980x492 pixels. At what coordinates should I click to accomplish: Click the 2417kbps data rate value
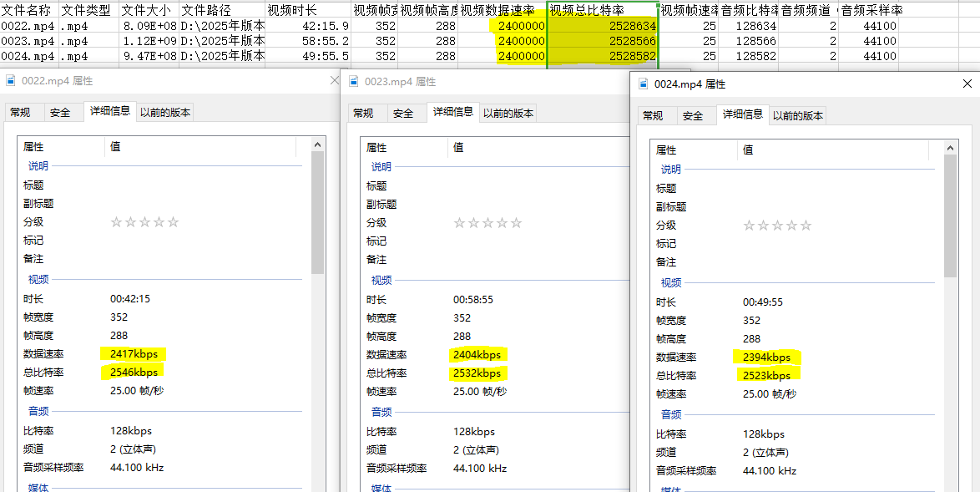pos(134,354)
